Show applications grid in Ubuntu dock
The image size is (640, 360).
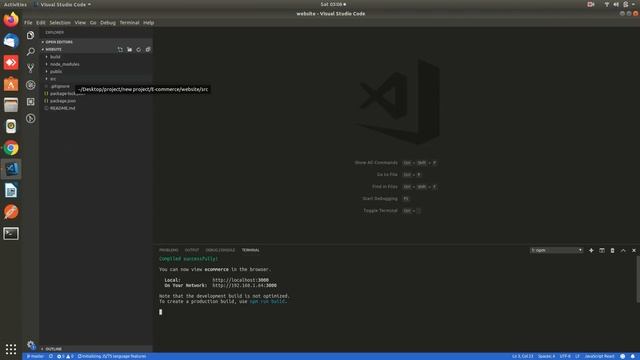click(11, 349)
